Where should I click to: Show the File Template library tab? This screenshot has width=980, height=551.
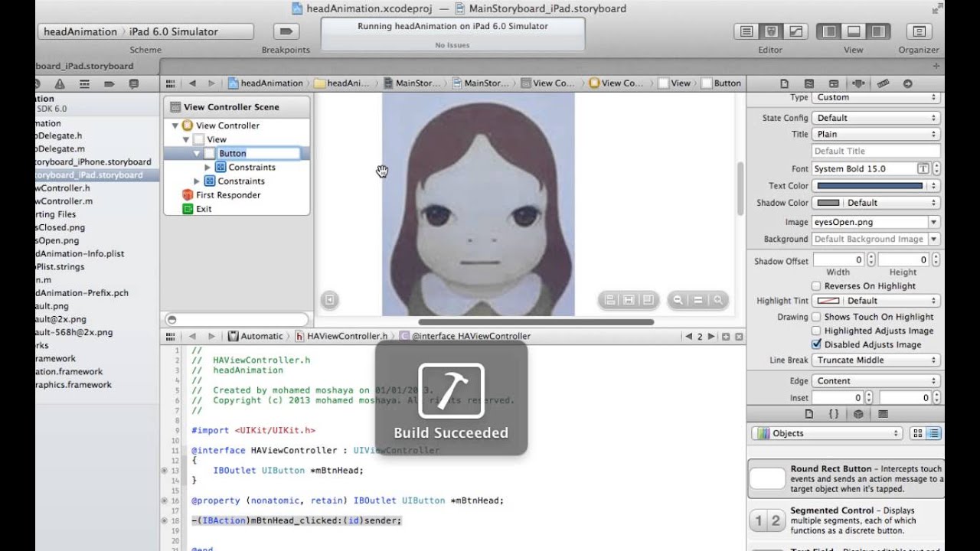(808, 414)
